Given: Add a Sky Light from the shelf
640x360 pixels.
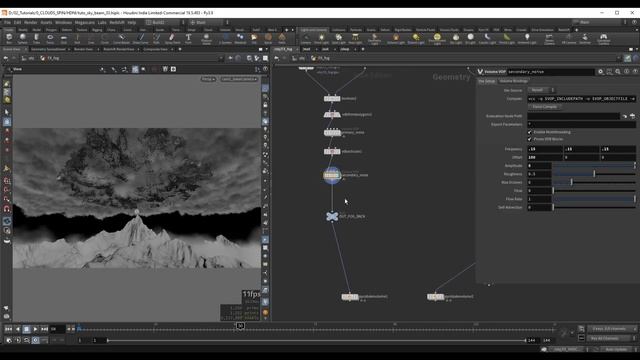Looking at the screenshot, I should (x=456, y=38).
